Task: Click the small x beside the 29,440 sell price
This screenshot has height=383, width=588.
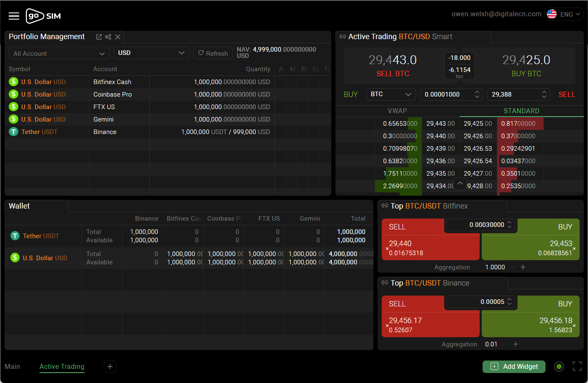Action: click(387, 249)
